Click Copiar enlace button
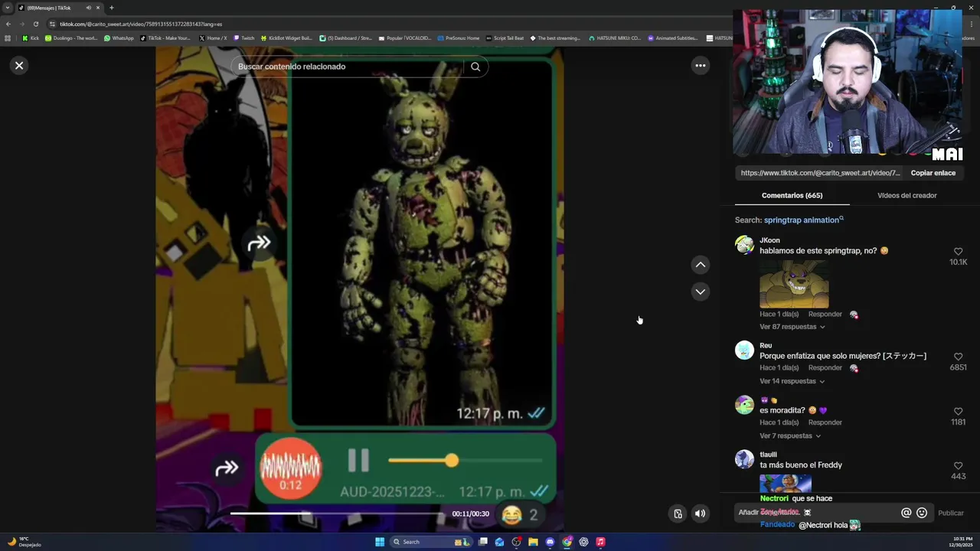 [x=933, y=173]
